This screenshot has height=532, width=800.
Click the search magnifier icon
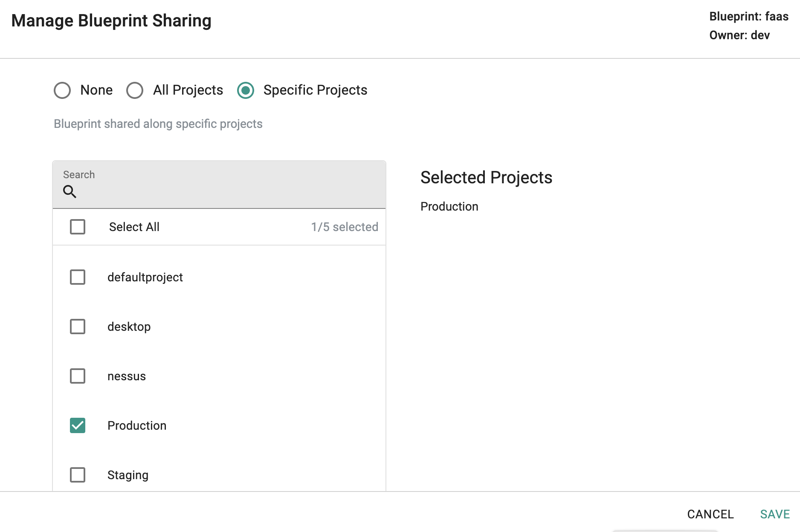[70, 192]
